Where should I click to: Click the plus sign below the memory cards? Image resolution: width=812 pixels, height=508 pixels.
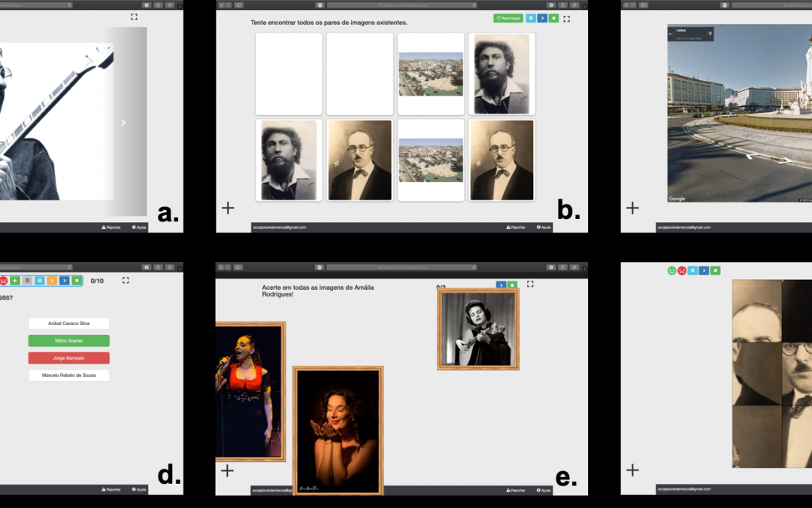(x=228, y=208)
